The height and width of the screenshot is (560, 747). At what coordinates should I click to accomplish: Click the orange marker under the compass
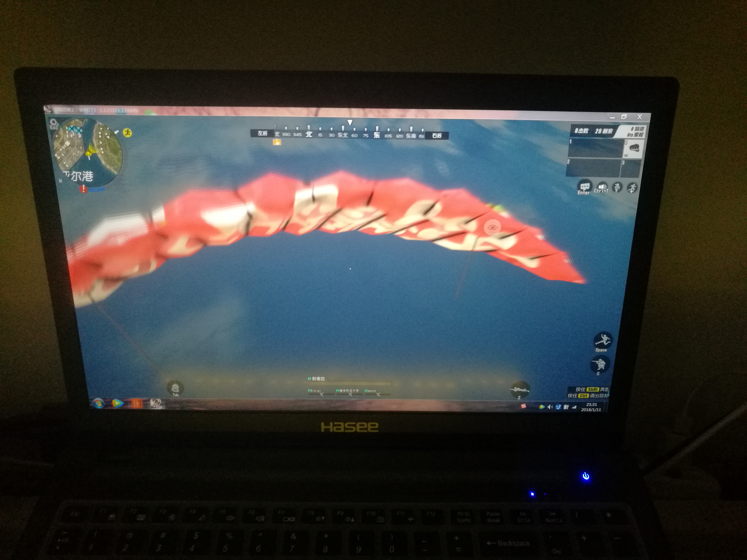(x=277, y=142)
